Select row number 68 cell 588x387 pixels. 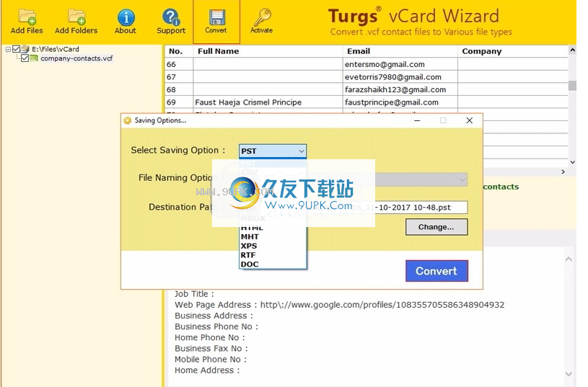(x=179, y=89)
